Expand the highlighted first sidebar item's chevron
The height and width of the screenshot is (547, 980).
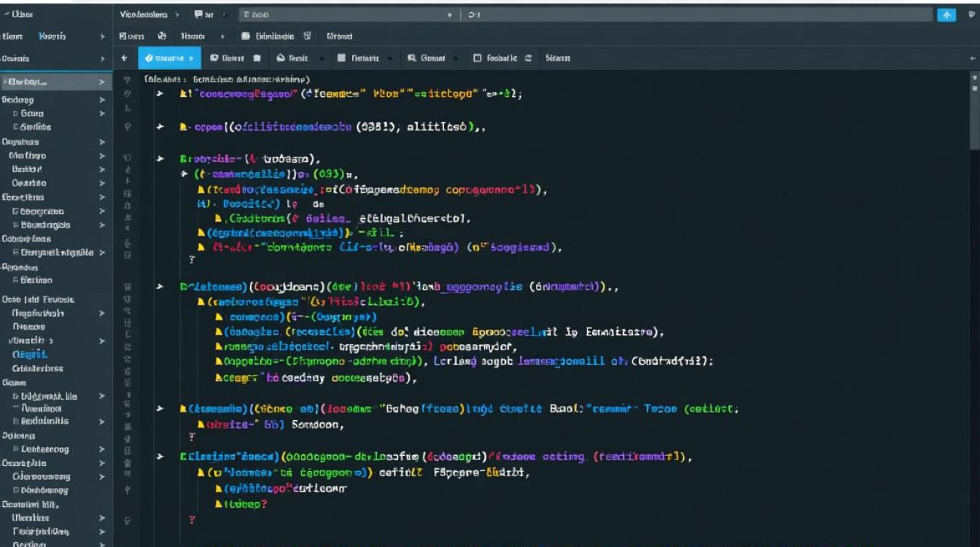[x=102, y=82]
